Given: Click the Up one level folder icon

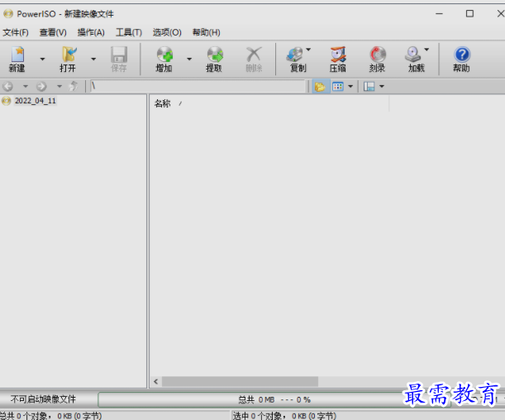Looking at the screenshot, I should (x=74, y=86).
